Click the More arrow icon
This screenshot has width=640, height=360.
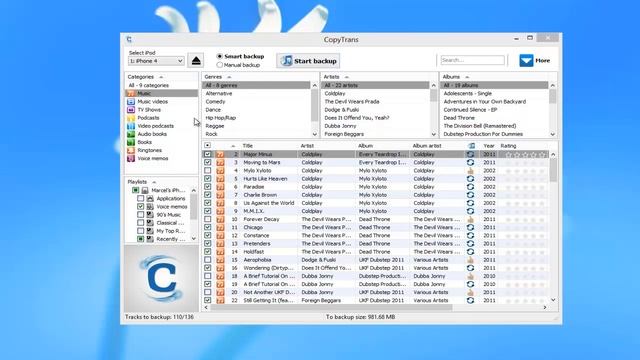point(526,60)
